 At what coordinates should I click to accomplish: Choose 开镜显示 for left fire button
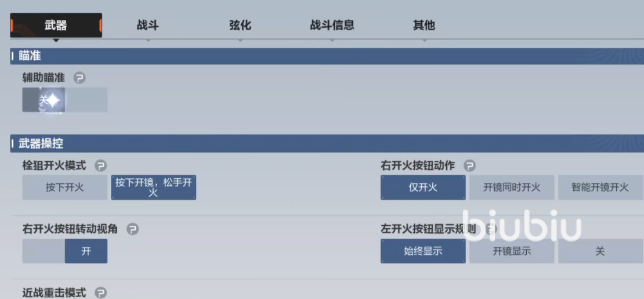click(512, 251)
